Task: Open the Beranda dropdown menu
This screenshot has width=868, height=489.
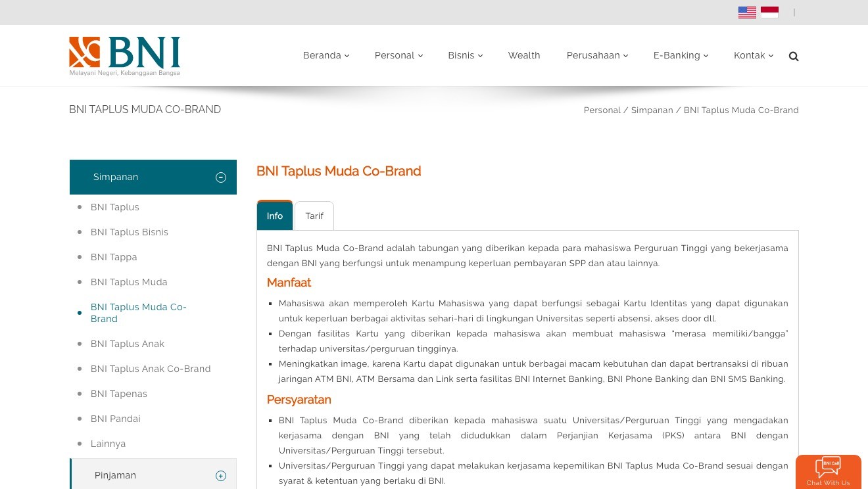Action: pyautogui.click(x=326, y=56)
